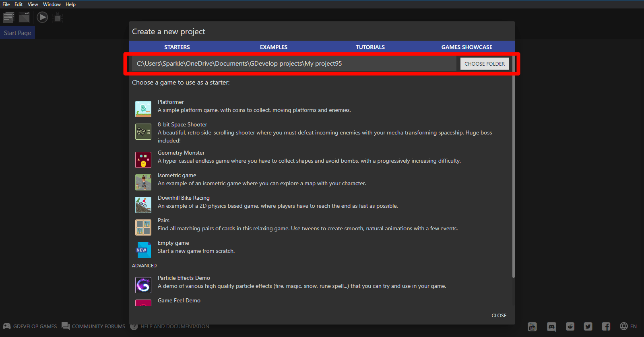Open the Discord icon link
Image resolution: width=644 pixels, height=337 pixels.
pyautogui.click(x=551, y=327)
